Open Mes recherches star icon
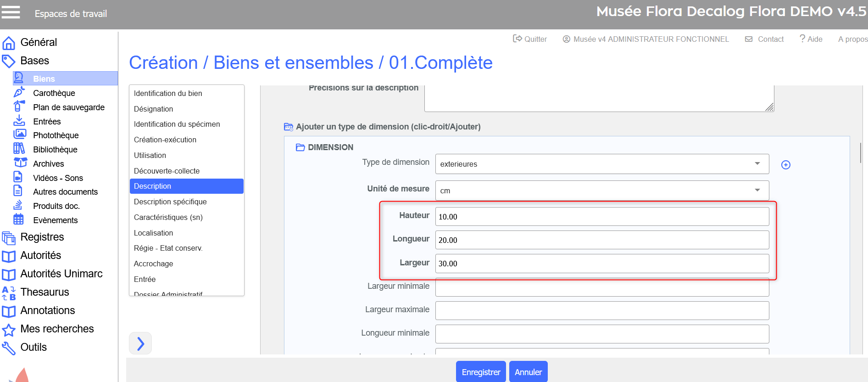The height and width of the screenshot is (382, 868). 9,330
